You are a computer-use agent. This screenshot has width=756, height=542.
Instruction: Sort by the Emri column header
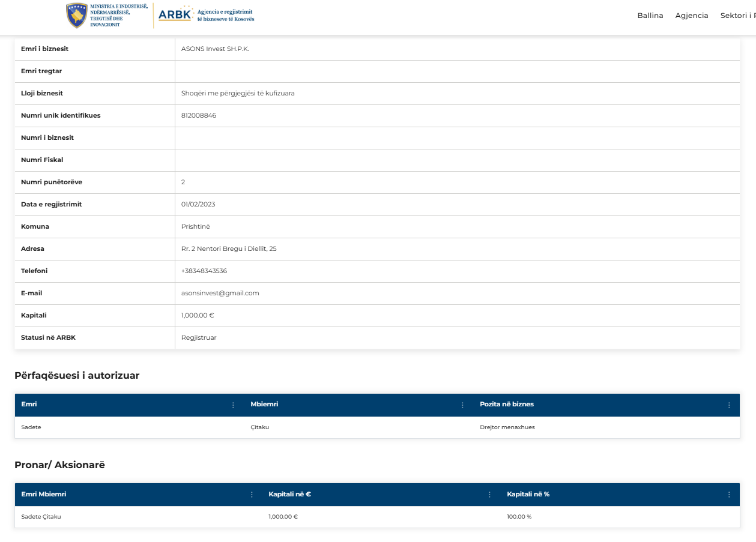[x=29, y=405]
